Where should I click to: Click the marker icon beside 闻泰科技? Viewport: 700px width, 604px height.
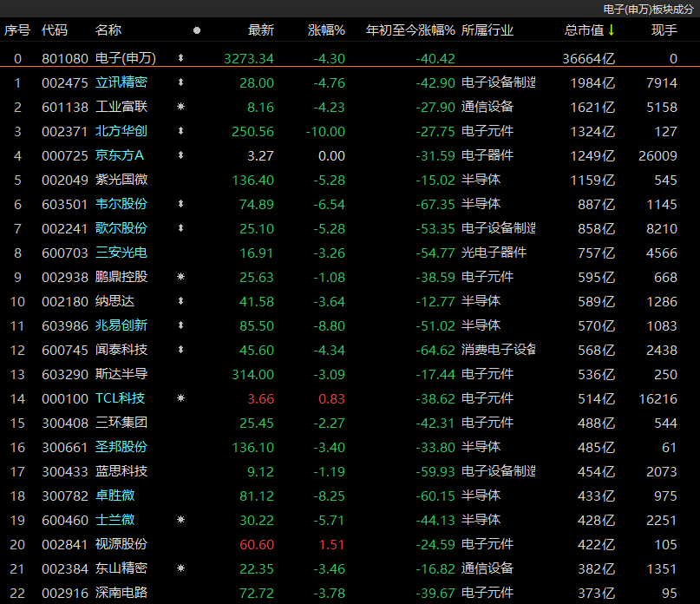point(180,350)
